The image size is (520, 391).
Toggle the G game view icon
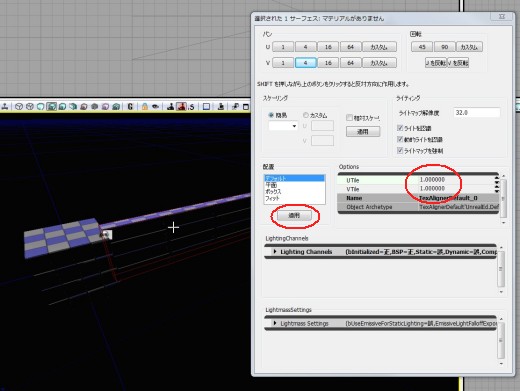(130, 107)
